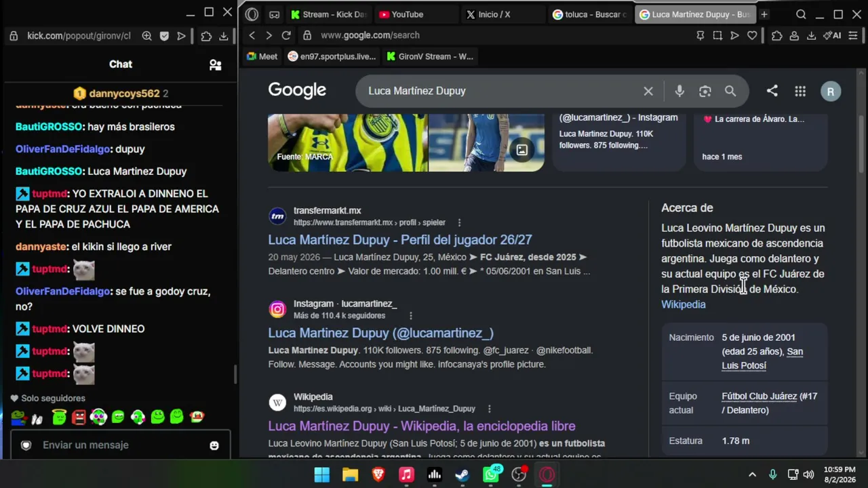
Task: Follow the Fútbol Club Juárez link
Action: [759, 396]
